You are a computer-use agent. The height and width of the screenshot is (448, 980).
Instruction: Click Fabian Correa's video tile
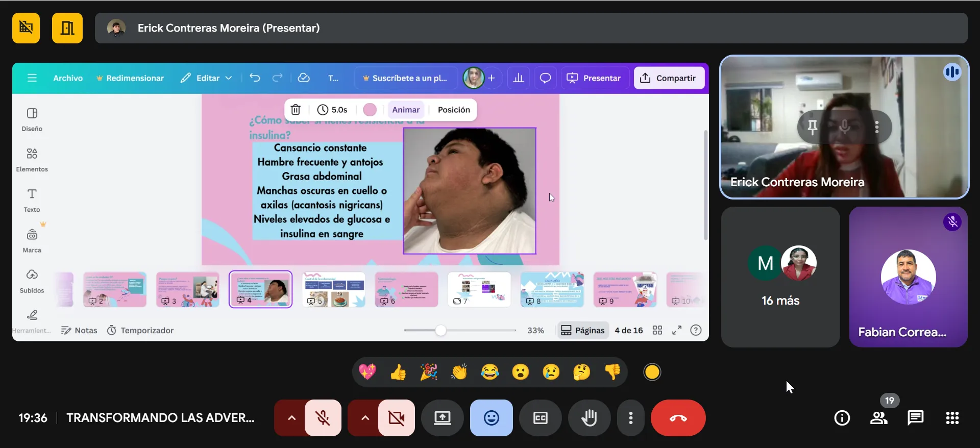coord(909,277)
